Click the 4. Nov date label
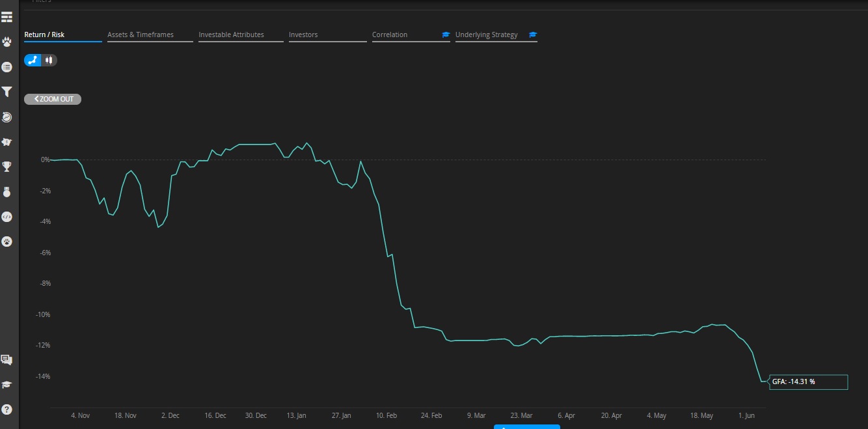Image resolution: width=868 pixels, height=429 pixels. coord(80,415)
